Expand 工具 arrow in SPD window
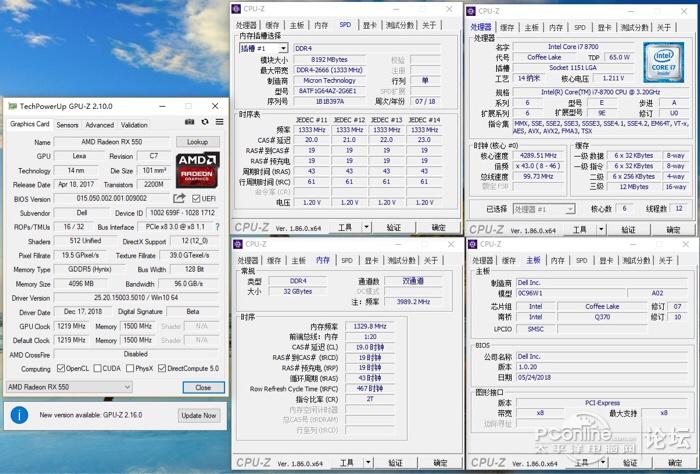700x474 pixels. point(366,228)
